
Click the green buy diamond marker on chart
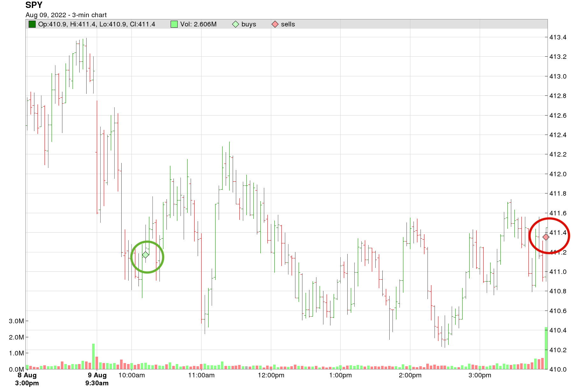click(145, 255)
